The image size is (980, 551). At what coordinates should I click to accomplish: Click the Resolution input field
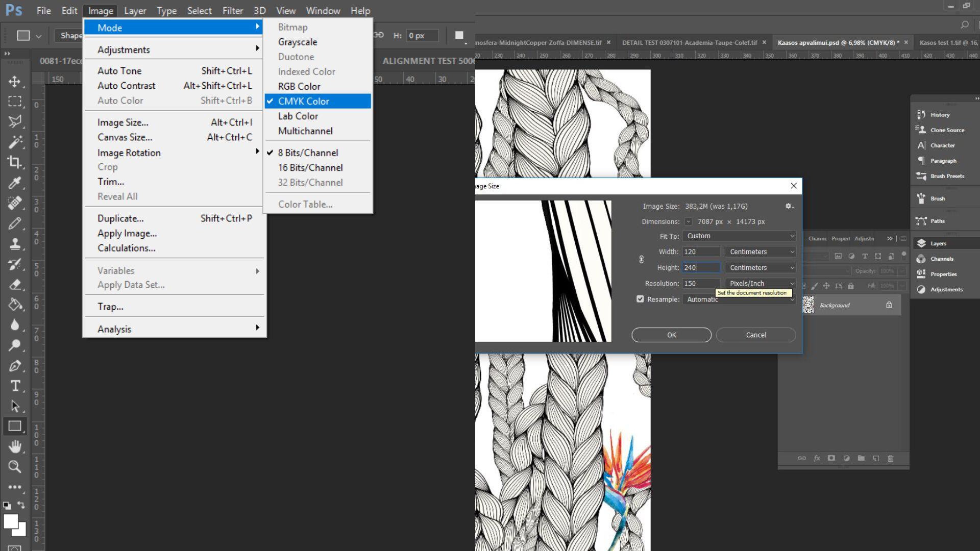click(x=700, y=283)
